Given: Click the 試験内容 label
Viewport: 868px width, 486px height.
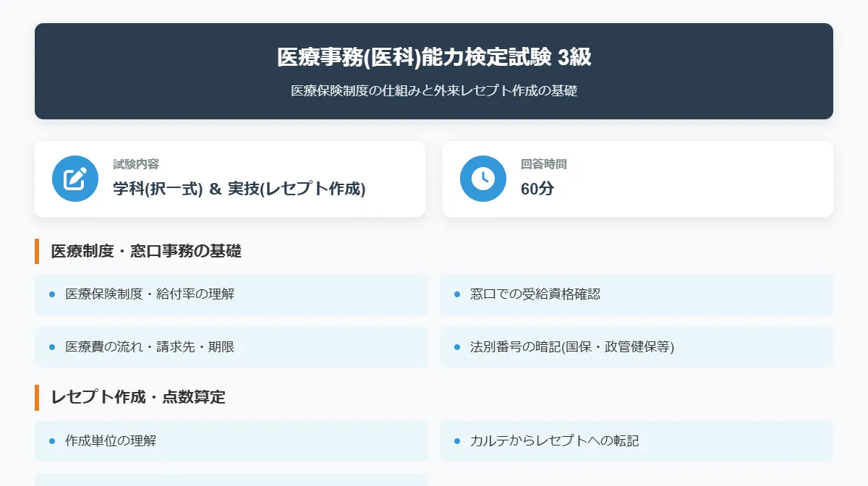Looking at the screenshot, I should [x=136, y=164].
